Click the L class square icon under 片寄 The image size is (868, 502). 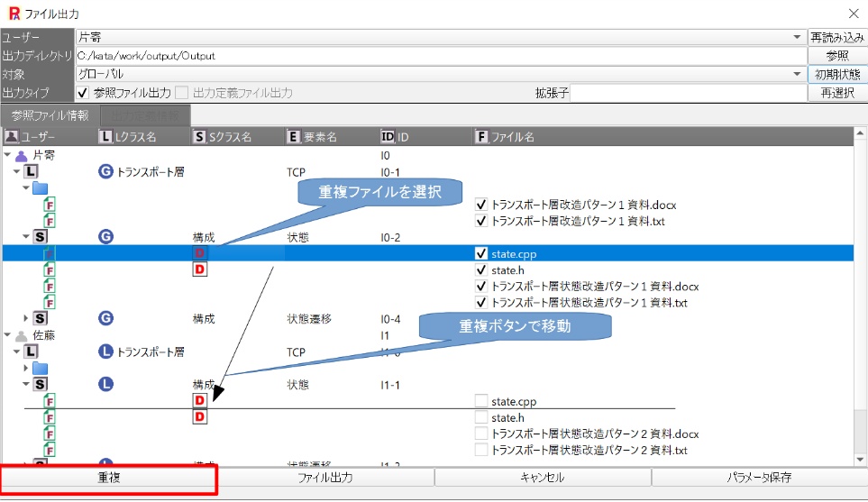(x=31, y=171)
